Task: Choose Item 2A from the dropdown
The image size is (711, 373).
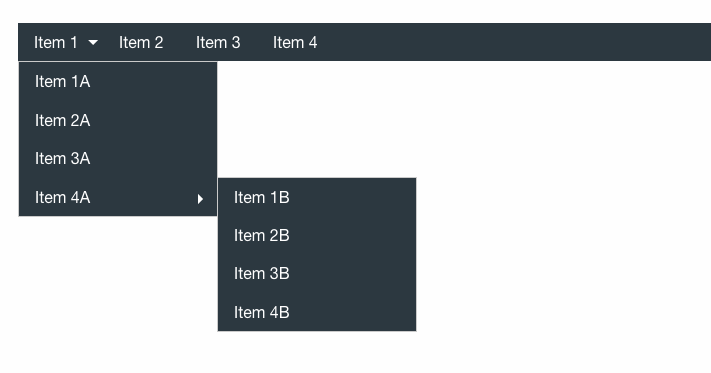Action: click(118, 121)
